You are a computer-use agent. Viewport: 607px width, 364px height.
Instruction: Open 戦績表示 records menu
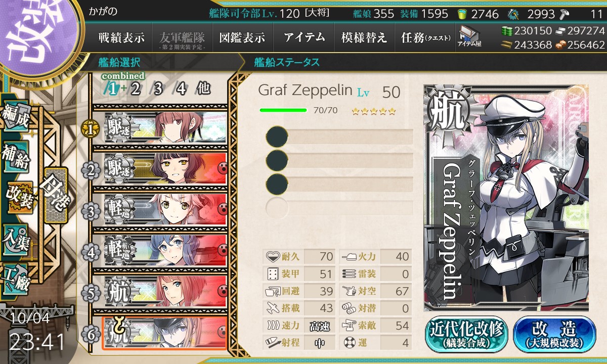pos(121,37)
